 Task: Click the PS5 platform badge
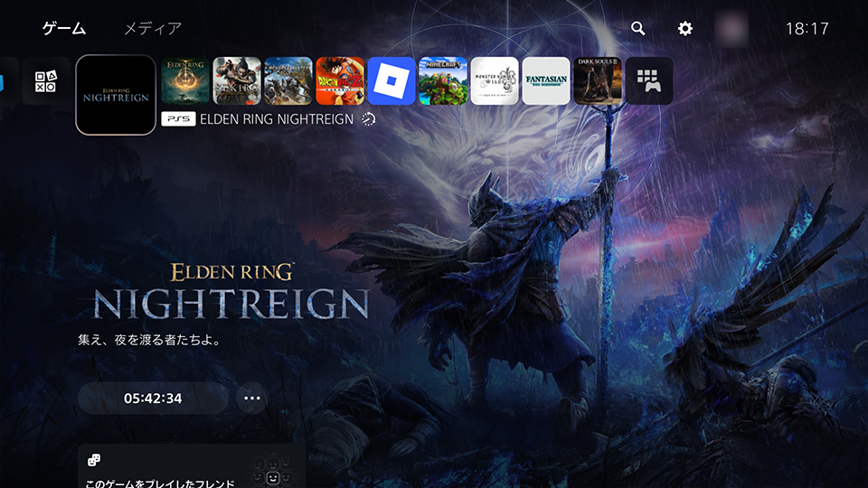[178, 119]
